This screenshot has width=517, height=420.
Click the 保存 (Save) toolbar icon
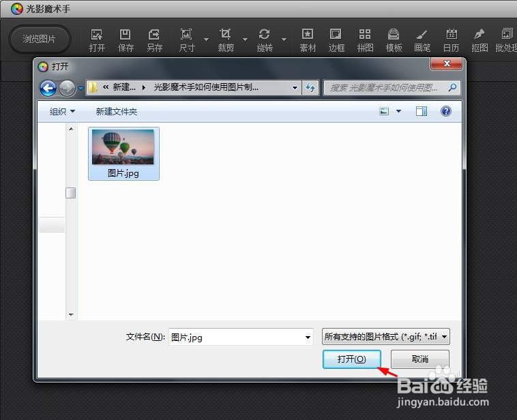click(125, 40)
